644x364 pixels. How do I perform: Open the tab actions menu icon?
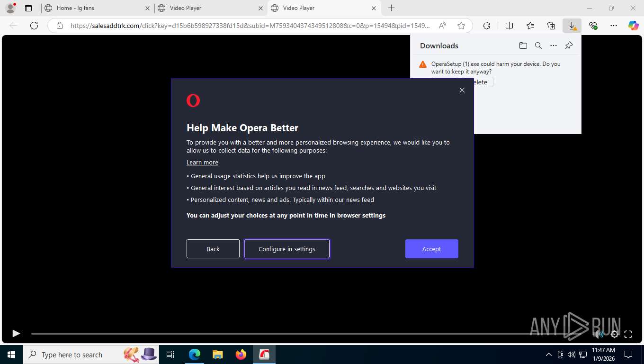click(x=28, y=8)
